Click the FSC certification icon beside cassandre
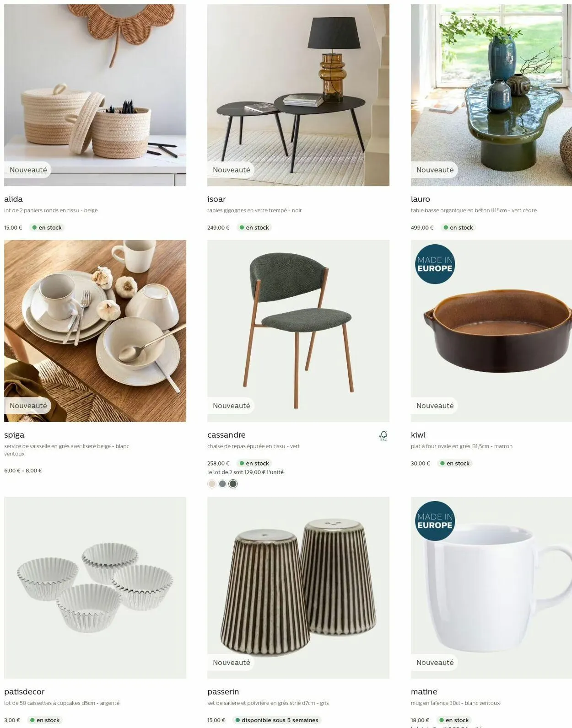The image size is (572, 728). (x=383, y=436)
